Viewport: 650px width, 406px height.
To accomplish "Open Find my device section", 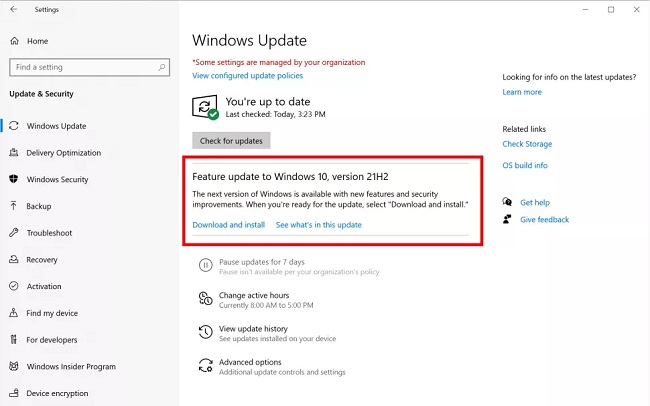I will coord(52,313).
